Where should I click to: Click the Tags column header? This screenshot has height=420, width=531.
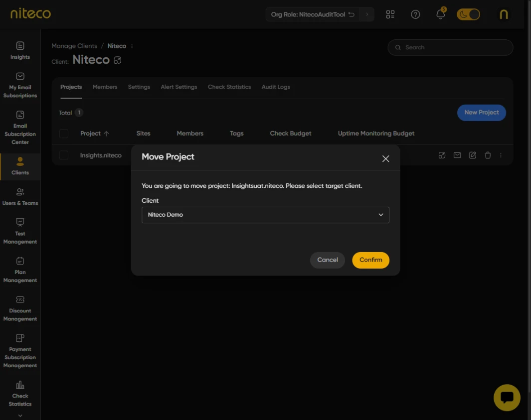coord(236,134)
